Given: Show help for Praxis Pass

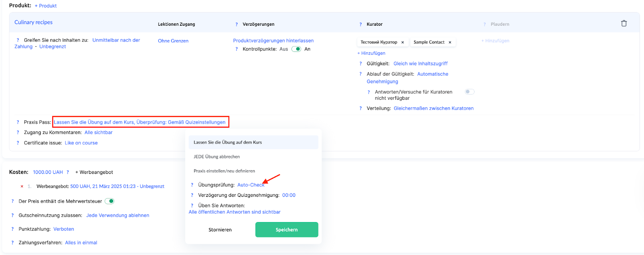Looking at the screenshot, I should (18, 122).
